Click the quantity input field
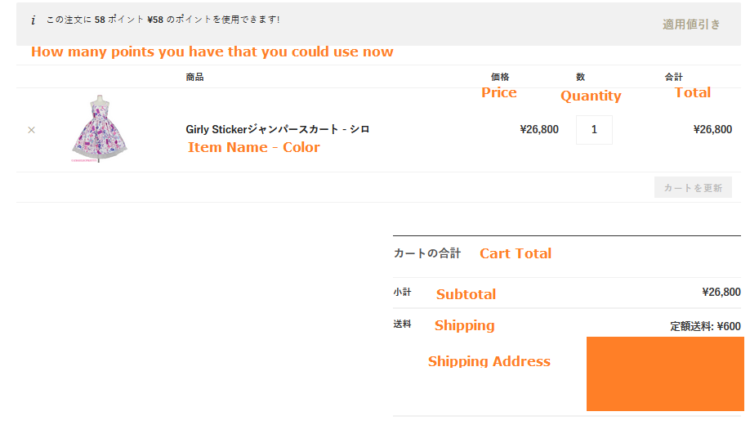750x425 pixels. [x=594, y=129]
